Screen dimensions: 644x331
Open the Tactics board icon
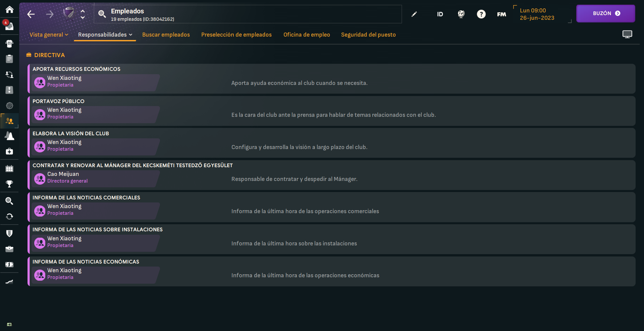[9, 90]
